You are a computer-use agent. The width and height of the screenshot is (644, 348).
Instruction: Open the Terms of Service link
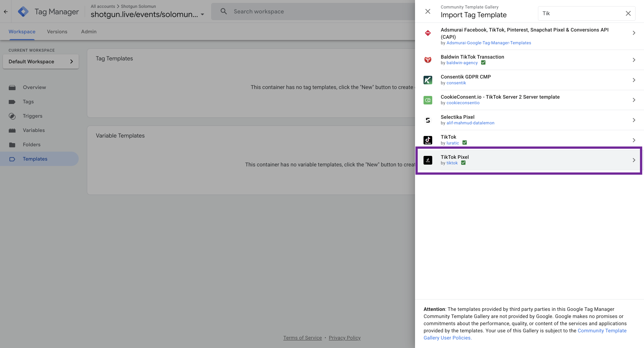coord(302,338)
